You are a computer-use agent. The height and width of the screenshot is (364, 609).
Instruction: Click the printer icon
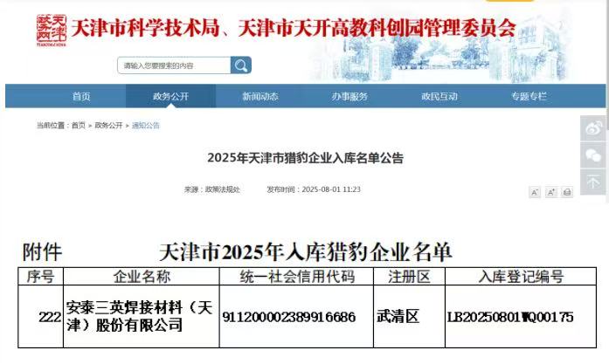[567, 192]
